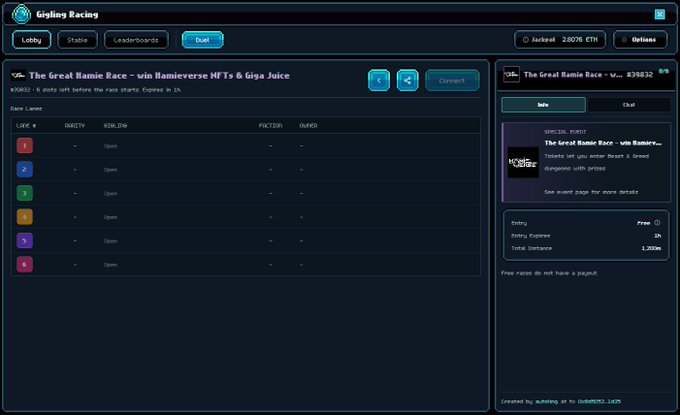This screenshot has height=415, width=680.
Task: Click the Jackpot 2.8076 ETH button
Action: tap(560, 39)
